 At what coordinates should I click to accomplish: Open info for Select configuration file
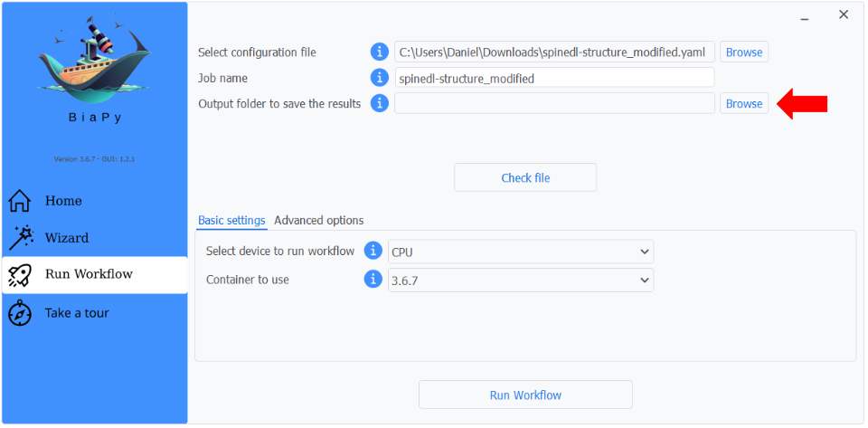379,52
